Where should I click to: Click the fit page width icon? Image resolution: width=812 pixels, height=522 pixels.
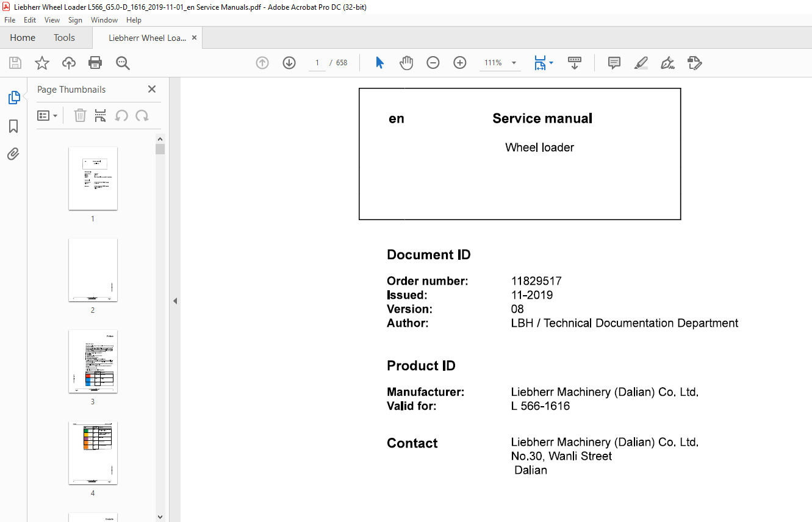[540, 63]
